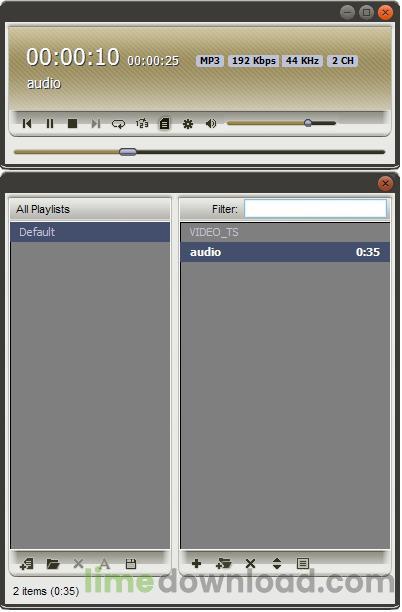Select the Default playlist
Image resolution: width=402 pixels, height=612 pixels.
90,232
